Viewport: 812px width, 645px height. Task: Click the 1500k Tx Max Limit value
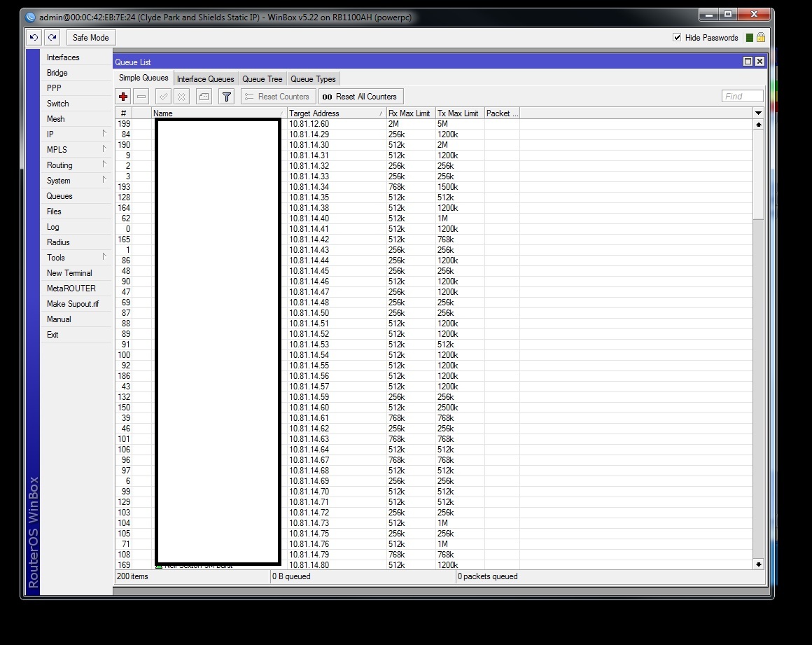tap(448, 187)
